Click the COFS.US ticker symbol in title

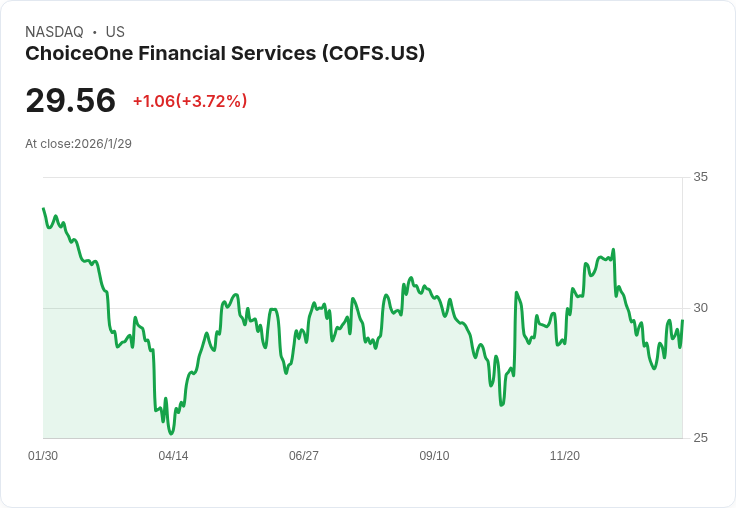click(x=373, y=53)
